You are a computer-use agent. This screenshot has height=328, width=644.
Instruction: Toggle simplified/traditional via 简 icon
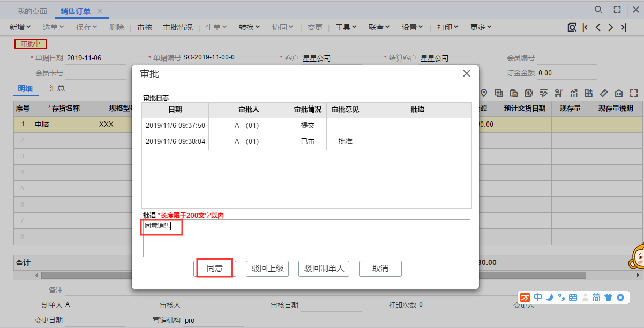click(x=596, y=298)
